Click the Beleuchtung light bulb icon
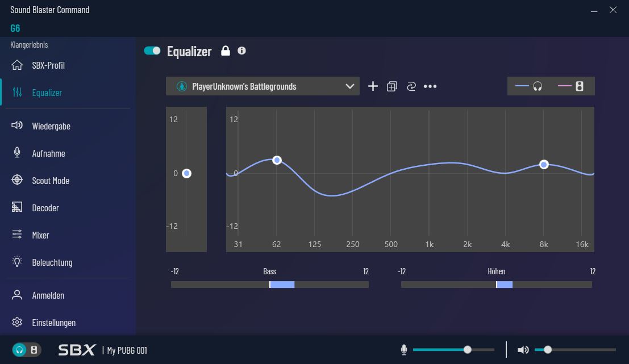This screenshot has width=629, height=364. click(17, 261)
